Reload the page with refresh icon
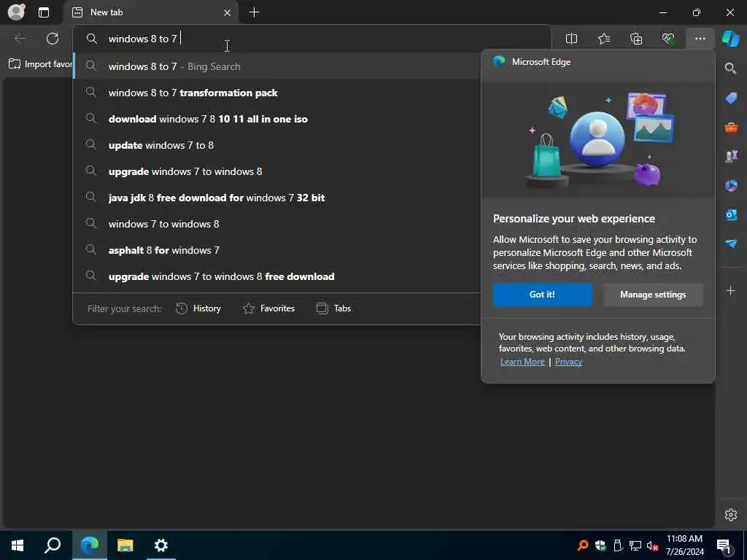The width and height of the screenshot is (747, 560). 53,39
